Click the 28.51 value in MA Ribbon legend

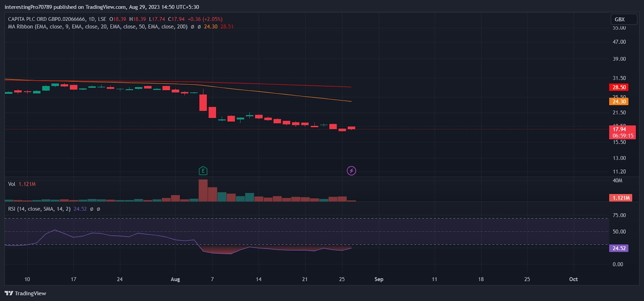[227, 27]
